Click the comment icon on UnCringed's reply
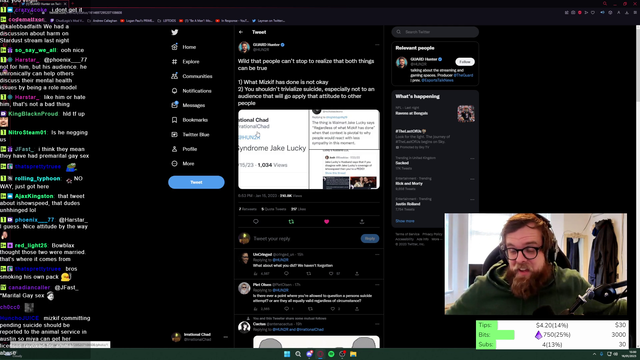This screenshot has height=360, width=640. point(286,273)
